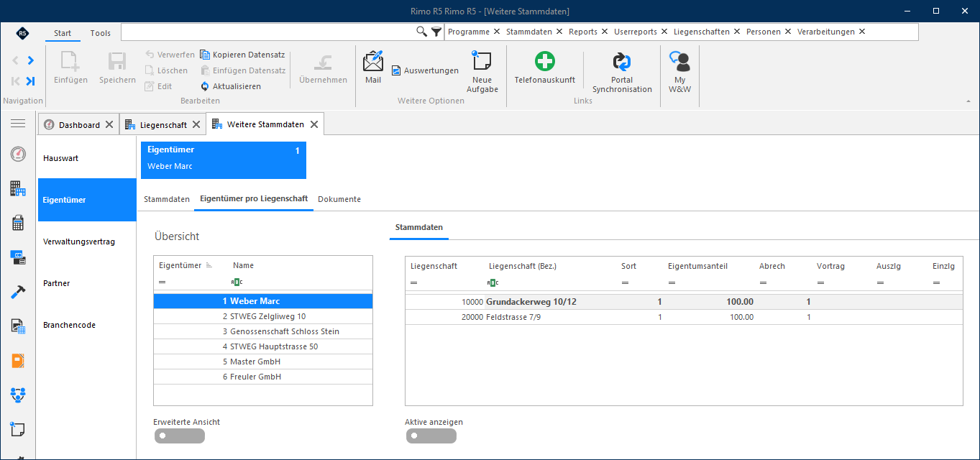Open Auswertungen from the ribbon
This screenshot has width=980, height=460.
[425, 70]
